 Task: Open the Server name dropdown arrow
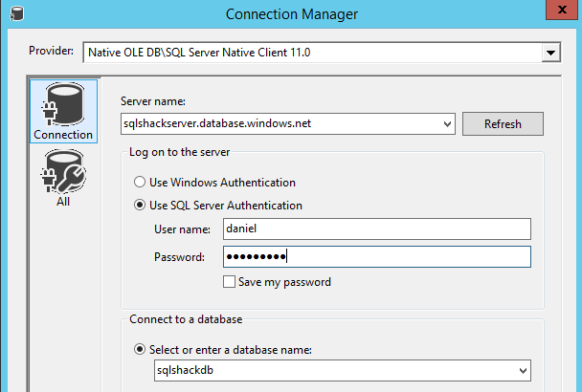coord(447,124)
